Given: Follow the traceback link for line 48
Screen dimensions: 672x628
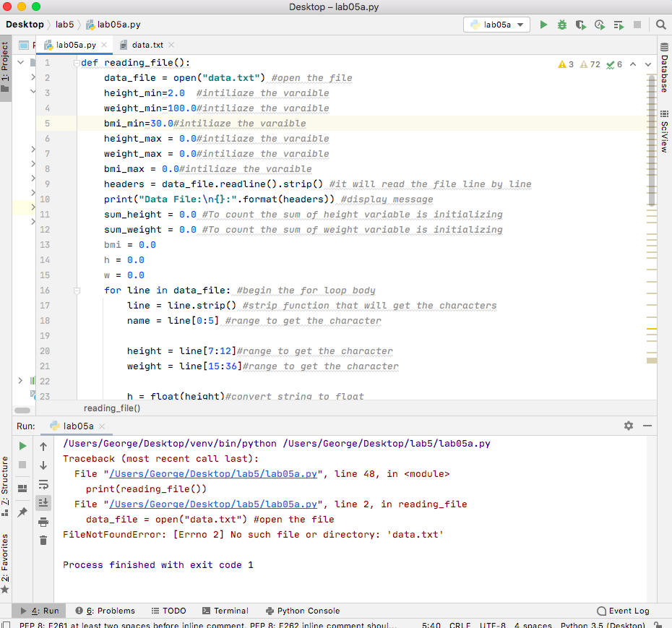Looking at the screenshot, I should [213, 474].
